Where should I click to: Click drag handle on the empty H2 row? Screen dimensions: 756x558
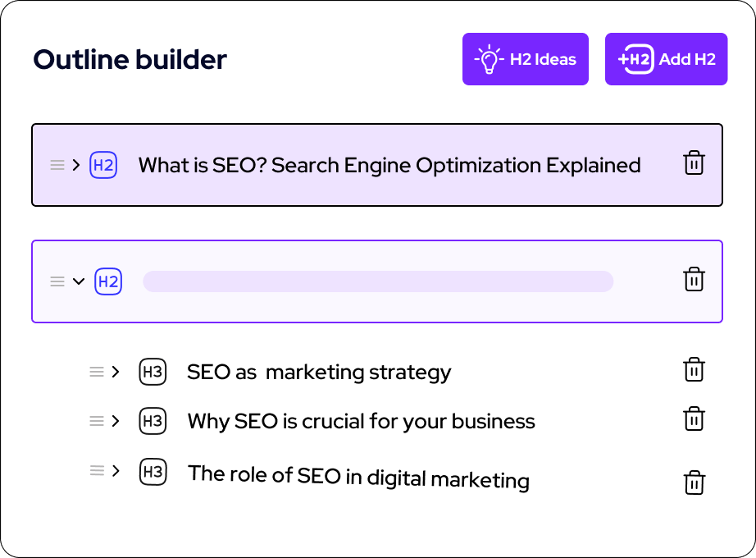[x=57, y=281]
